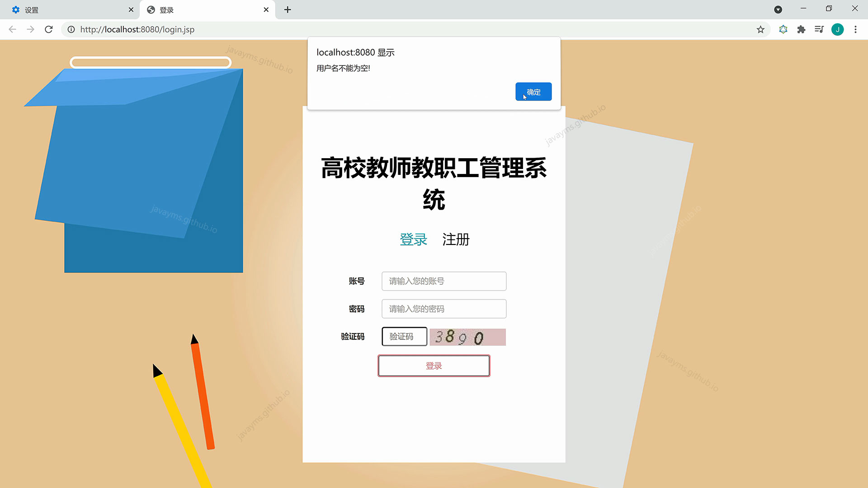868x488 pixels.
Task: Reload the login page
Action: [x=48, y=29]
